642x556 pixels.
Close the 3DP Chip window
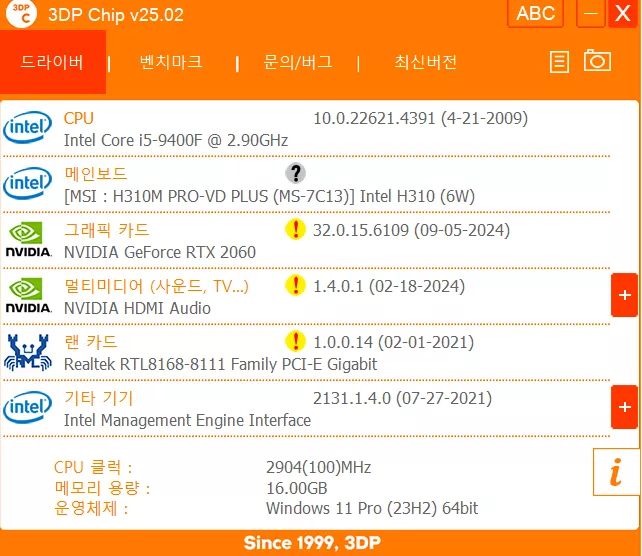[623, 14]
